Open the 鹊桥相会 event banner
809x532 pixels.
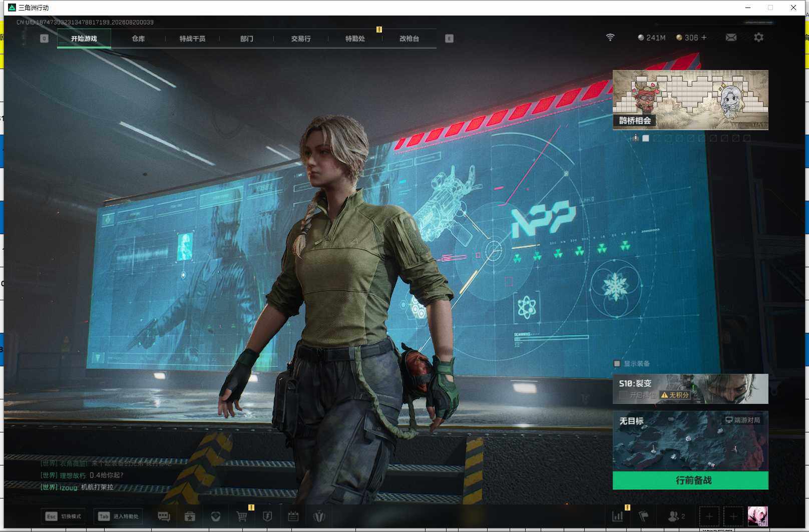point(690,100)
